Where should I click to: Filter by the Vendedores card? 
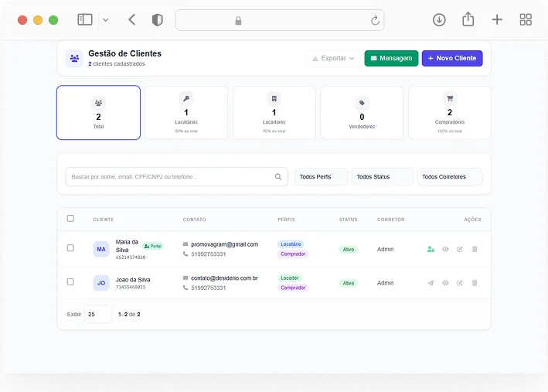362,113
